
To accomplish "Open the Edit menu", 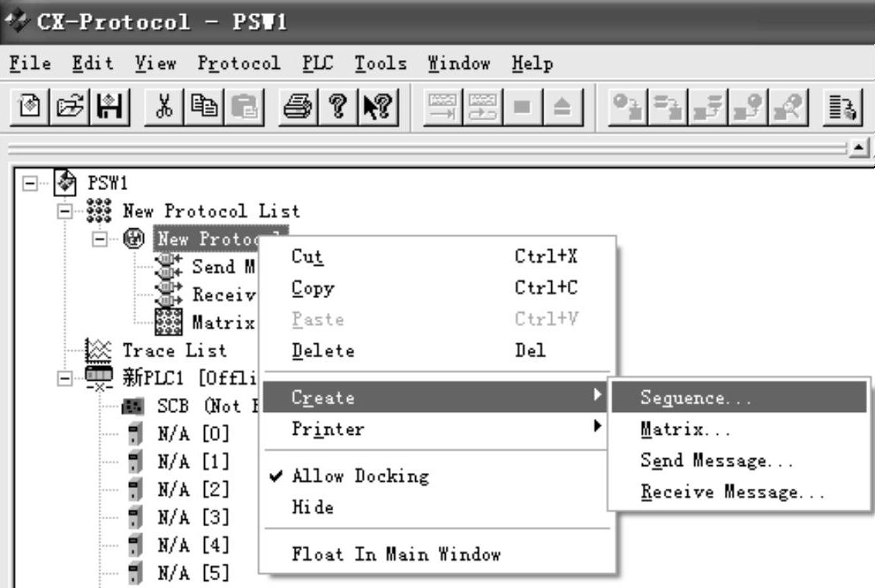I will 92,63.
